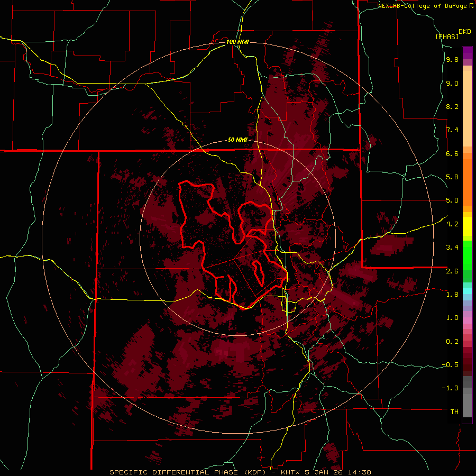Screen dimensions: 476x476
Task: Click the 2.6 legend value
Action: [452, 271]
